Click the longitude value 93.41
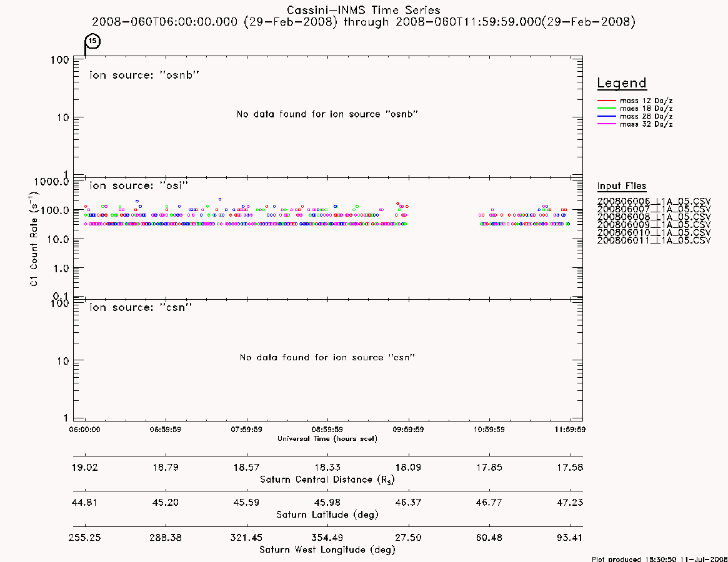Screen dimensions: 728x562 click(x=570, y=538)
